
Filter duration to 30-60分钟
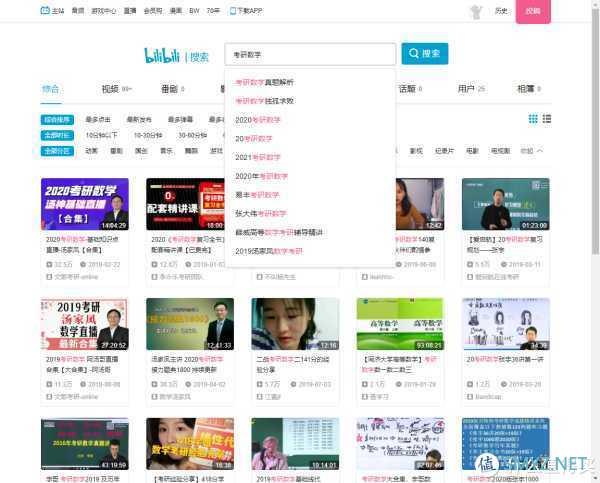click(x=192, y=135)
